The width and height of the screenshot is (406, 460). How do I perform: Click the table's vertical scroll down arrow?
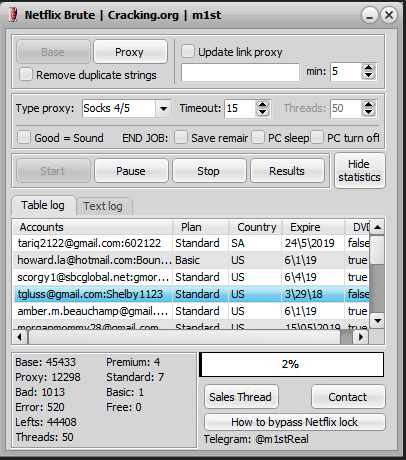click(377, 321)
